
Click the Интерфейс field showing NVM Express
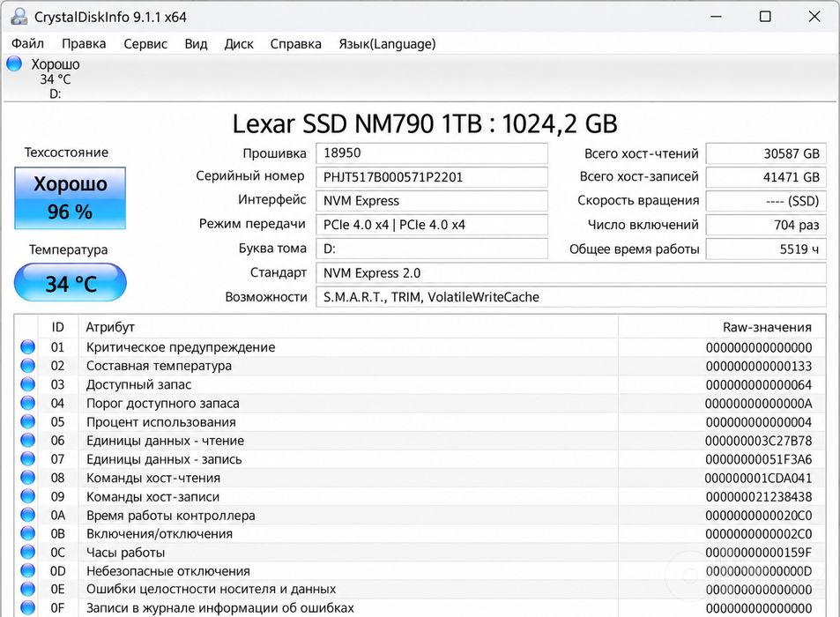pos(432,201)
